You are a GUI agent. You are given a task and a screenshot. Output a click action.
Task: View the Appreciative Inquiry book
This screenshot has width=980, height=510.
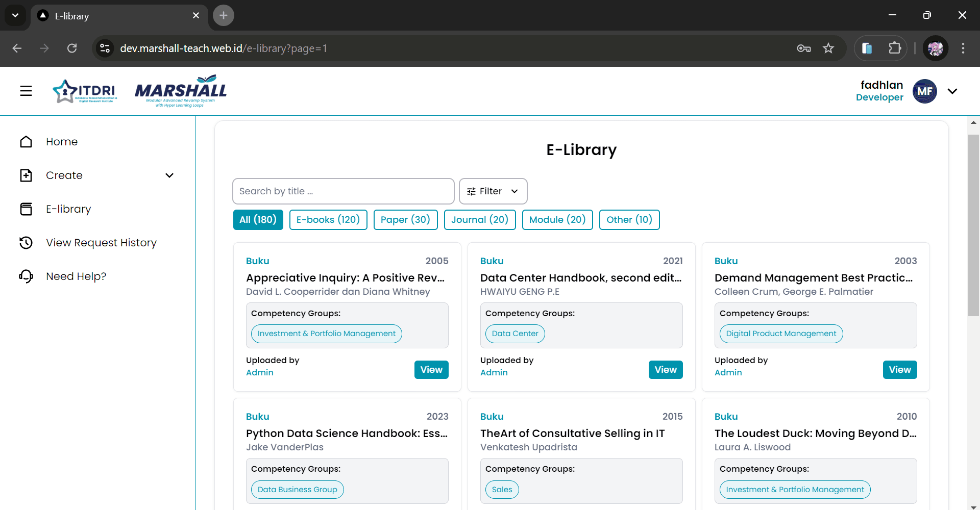tap(431, 370)
